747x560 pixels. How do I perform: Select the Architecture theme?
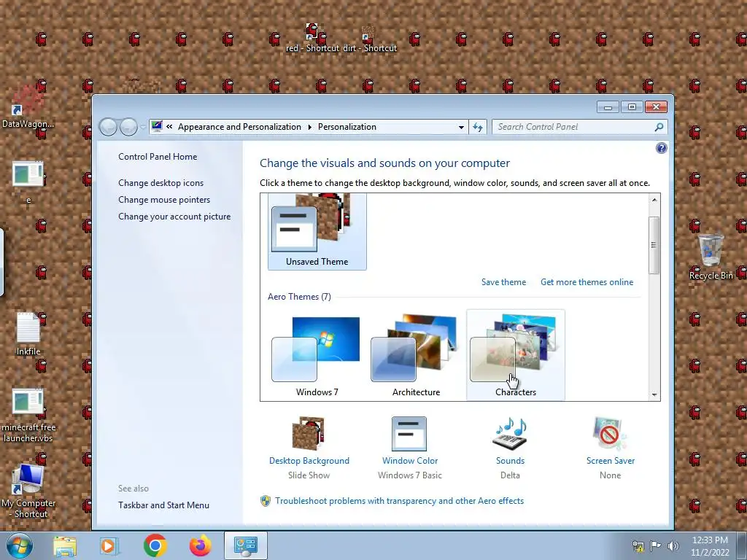pyautogui.click(x=416, y=356)
